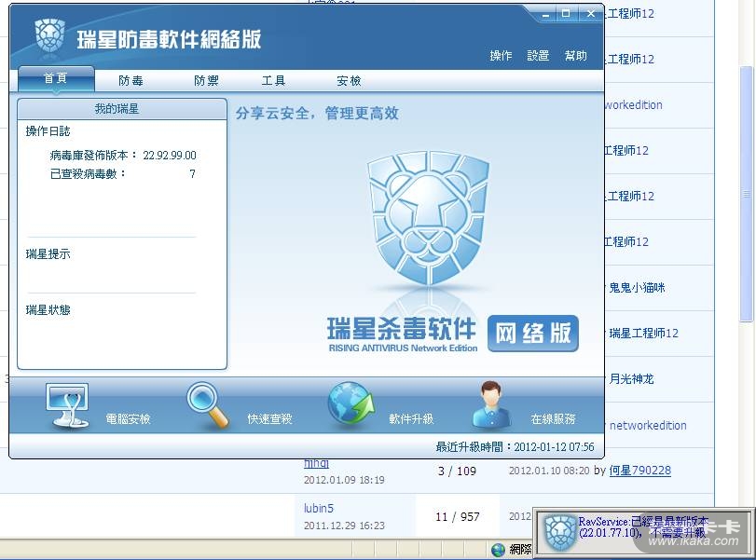Switch to the 首頁 tab
The image size is (756, 560).
[x=56, y=78]
